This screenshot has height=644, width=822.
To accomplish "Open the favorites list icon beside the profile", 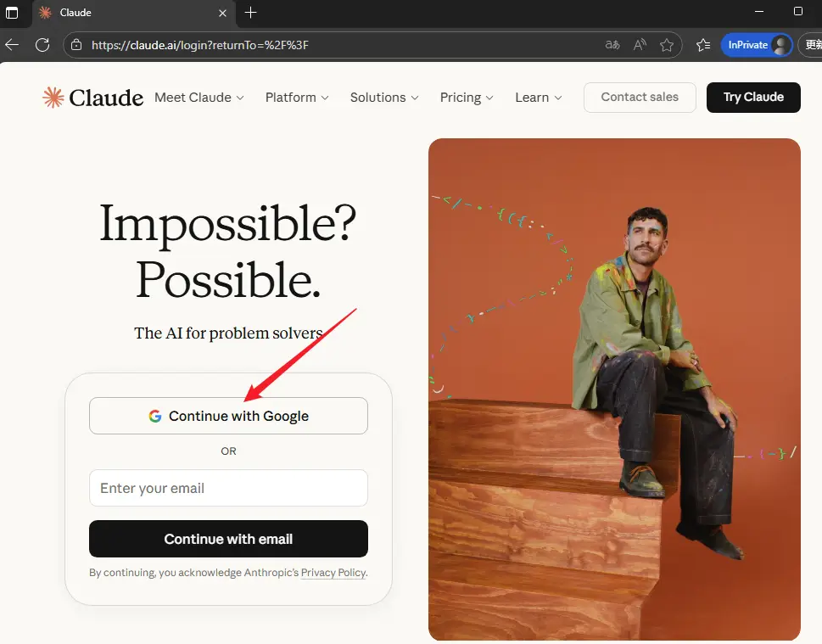I will click(702, 44).
